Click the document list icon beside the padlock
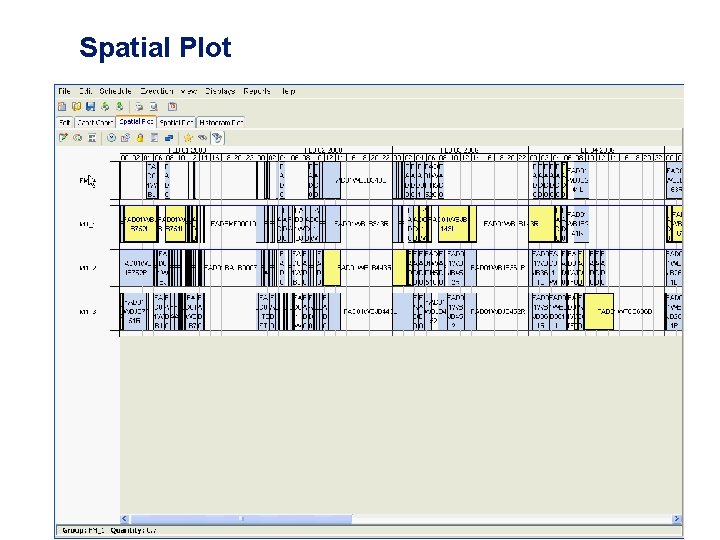The height and width of the screenshot is (540, 720). coord(154,137)
